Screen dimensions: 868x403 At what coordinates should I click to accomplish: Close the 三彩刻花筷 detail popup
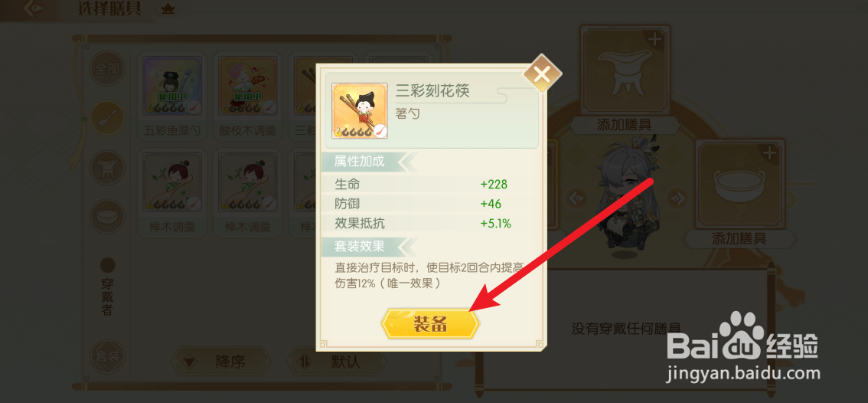click(542, 74)
